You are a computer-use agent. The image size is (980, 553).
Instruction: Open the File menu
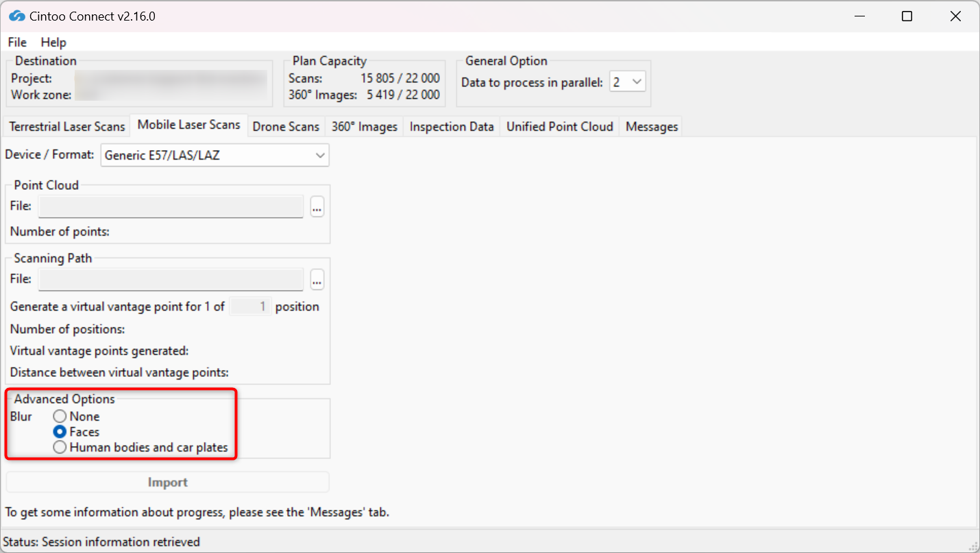tap(17, 42)
